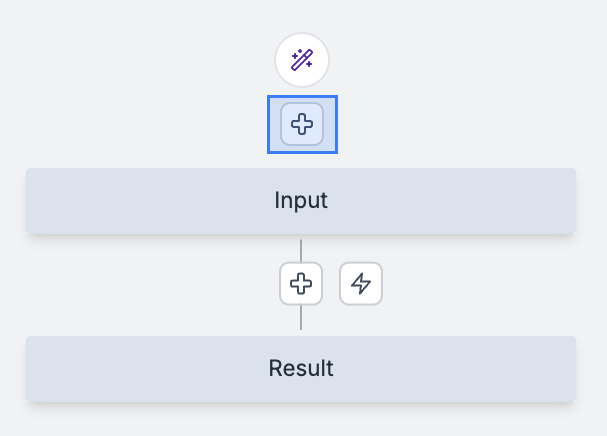Select the Input block
Viewport: 607px width, 436px height.
tap(150, 201)
